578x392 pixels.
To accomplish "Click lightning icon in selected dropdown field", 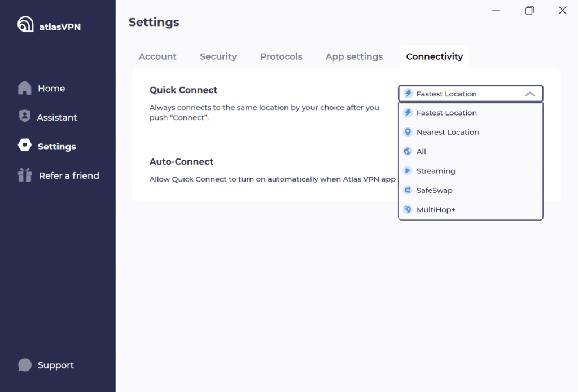I will (x=408, y=93).
